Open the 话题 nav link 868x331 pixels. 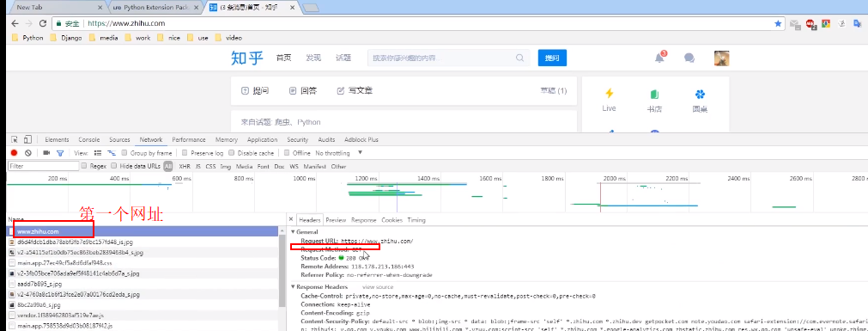pyautogui.click(x=343, y=58)
